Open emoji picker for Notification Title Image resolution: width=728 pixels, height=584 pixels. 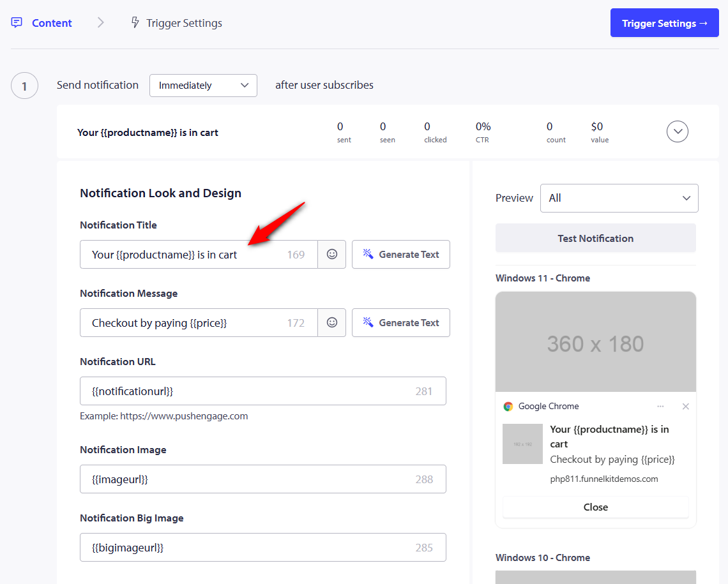pos(331,254)
